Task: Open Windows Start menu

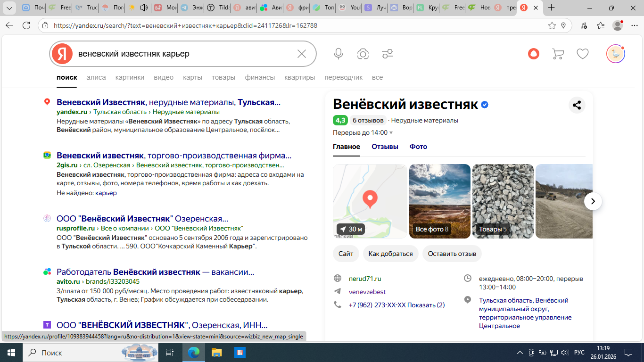Action: pos(11,352)
